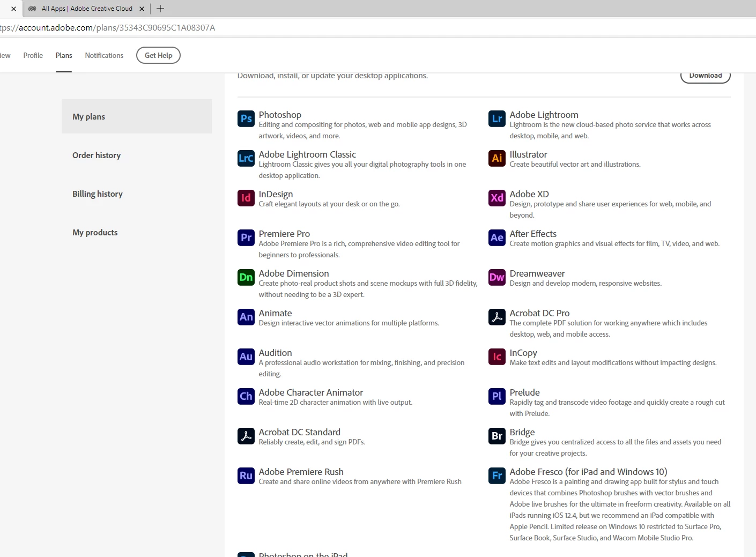
Task: Click 'Reliably create, edit, and sign PDFs' text
Action: tap(312, 442)
